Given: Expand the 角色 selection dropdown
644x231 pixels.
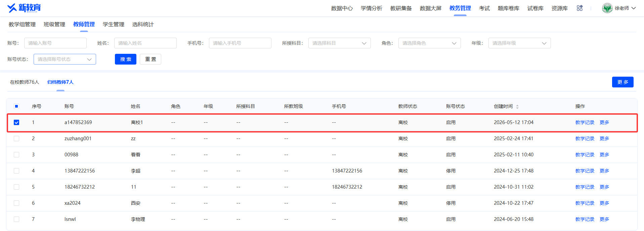Looking at the screenshot, I should (x=429, y=43).
